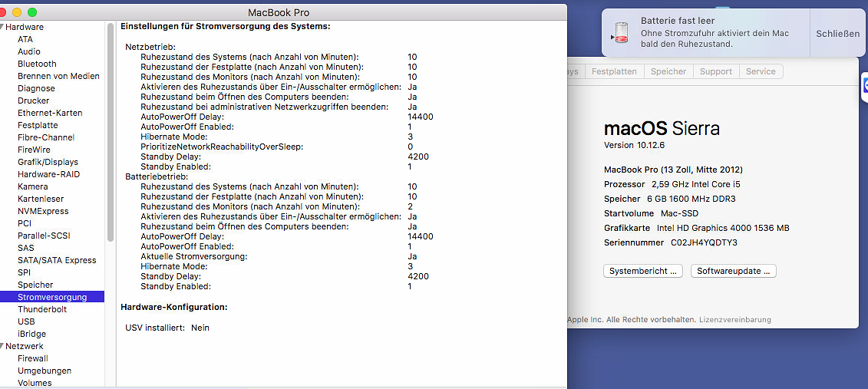Screen dimensions: 868x389
Task: Click Intel HD Graphics 4000 text
Action: coord(723,228)
